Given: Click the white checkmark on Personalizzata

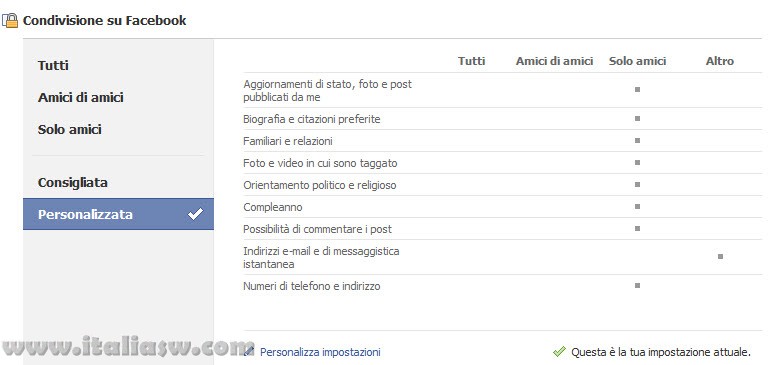Looking at the screenshot, I should coord(195,214).
